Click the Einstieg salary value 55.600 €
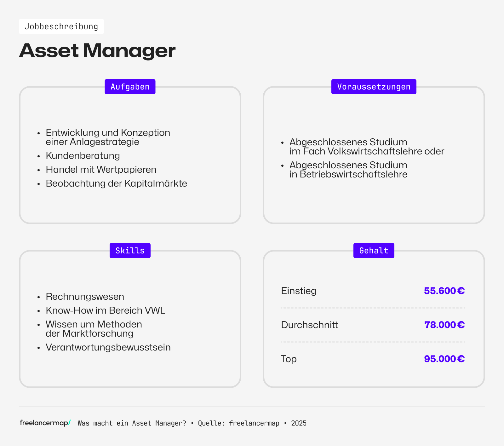This screenshot has height=446, width=504. click(x=444, y=291)
